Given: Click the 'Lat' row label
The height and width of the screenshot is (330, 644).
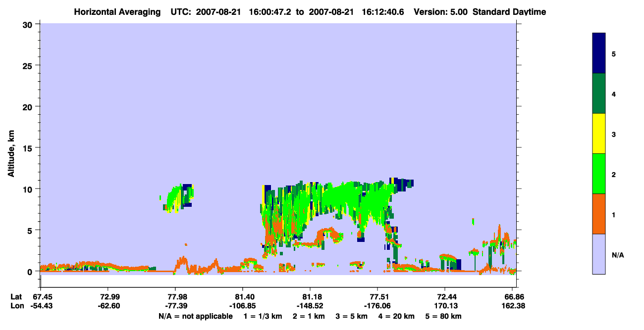Looking at the screenshot, I should pyautogui.click(x=16, y=297).
